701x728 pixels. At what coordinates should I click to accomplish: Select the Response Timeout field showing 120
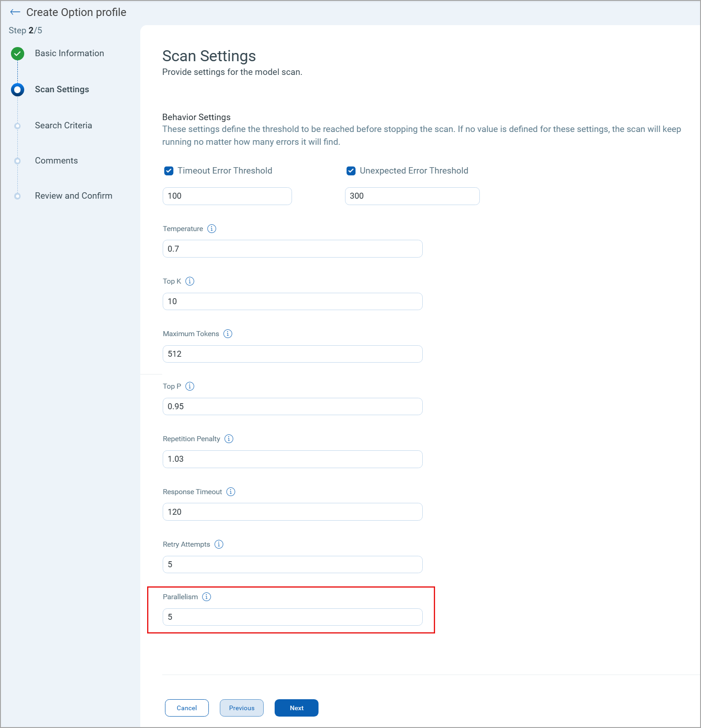[x=292, y=512]
